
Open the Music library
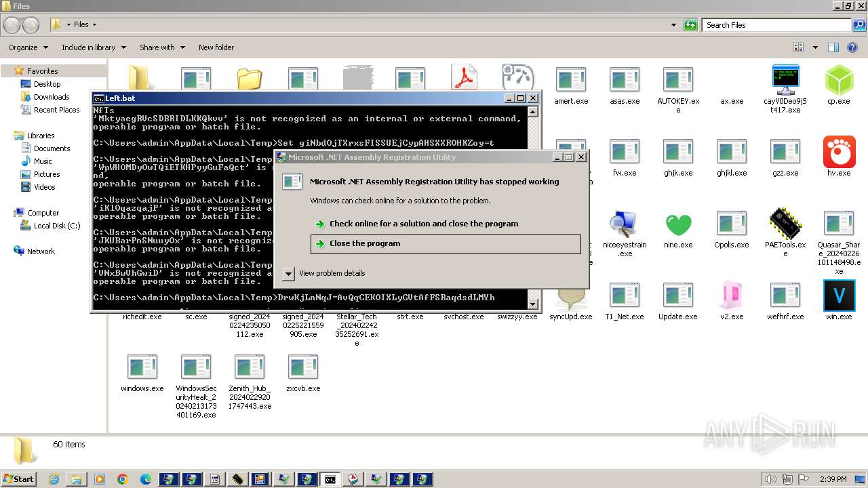click(43, 161)
